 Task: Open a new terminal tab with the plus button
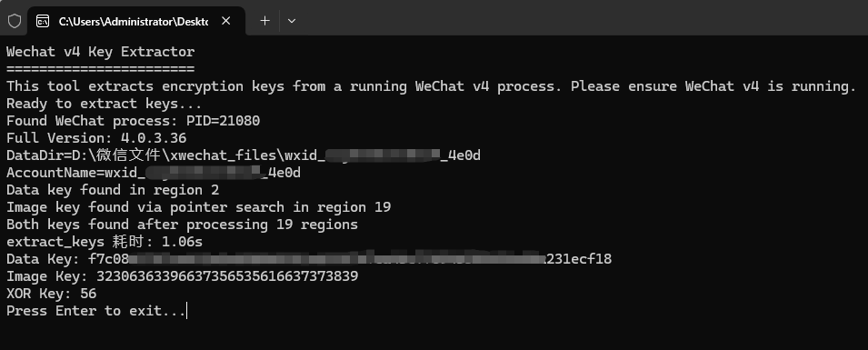click(x=265, y=21)
